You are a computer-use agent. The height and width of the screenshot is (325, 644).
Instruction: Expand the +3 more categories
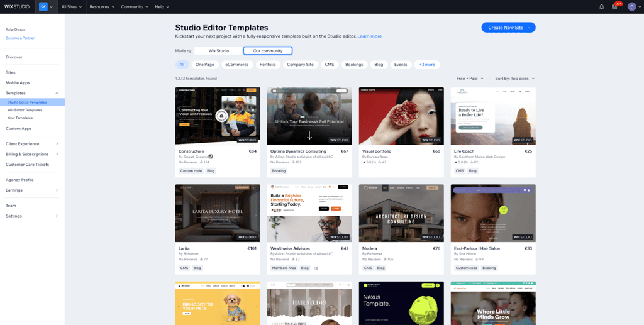427,64
